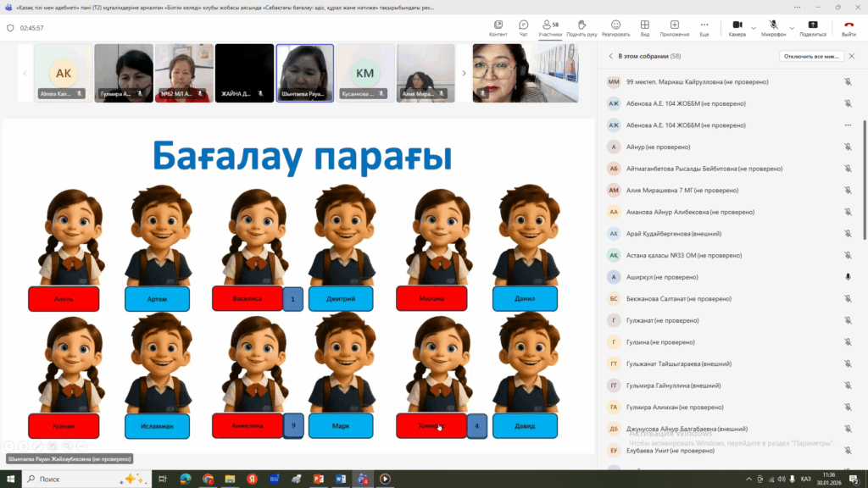868x488 pixels.
Task: Click the Content (Контент) icon
Action: click(498, 27)
